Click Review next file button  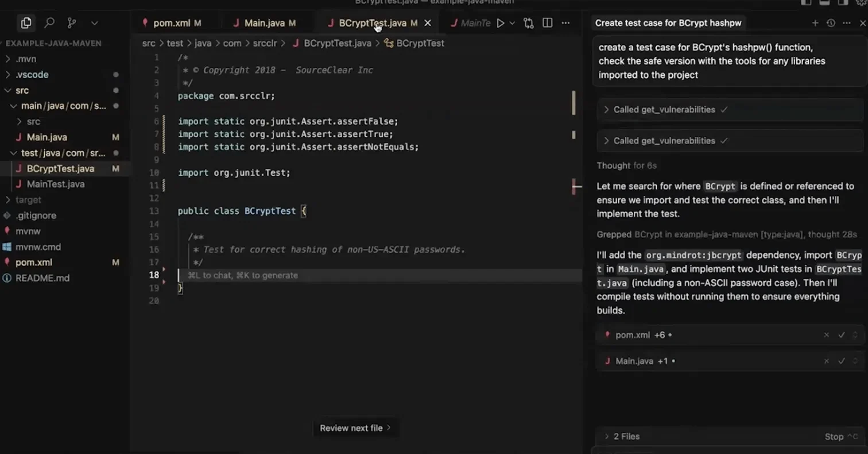[355, 428]
